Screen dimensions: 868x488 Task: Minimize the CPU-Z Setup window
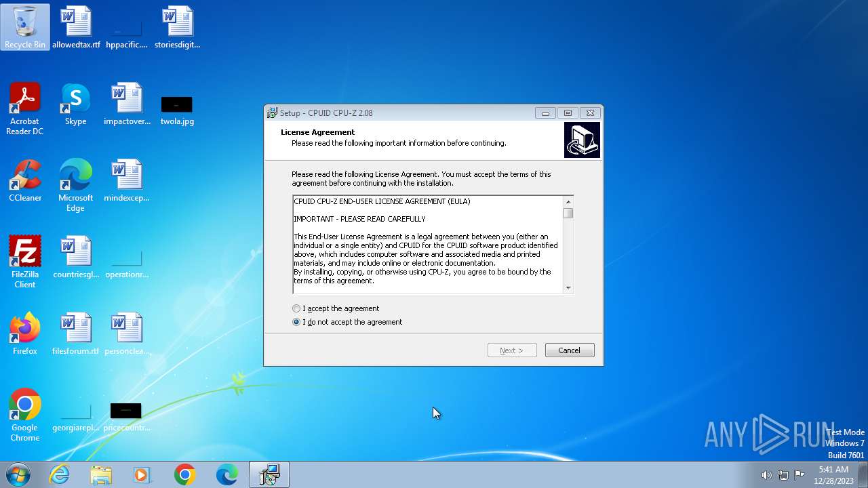(545, 113)
